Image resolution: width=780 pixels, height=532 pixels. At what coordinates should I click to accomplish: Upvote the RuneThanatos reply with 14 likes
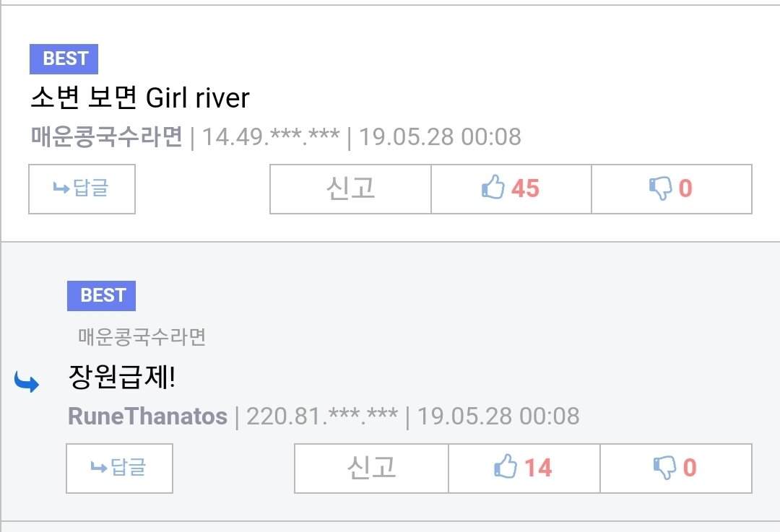(524, 468)
